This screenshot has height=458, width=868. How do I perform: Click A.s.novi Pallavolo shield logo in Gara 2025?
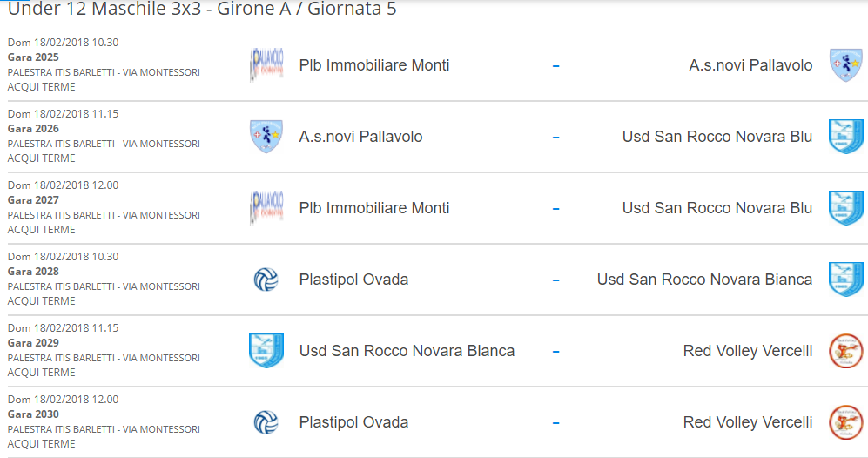[x=846, y=64]
